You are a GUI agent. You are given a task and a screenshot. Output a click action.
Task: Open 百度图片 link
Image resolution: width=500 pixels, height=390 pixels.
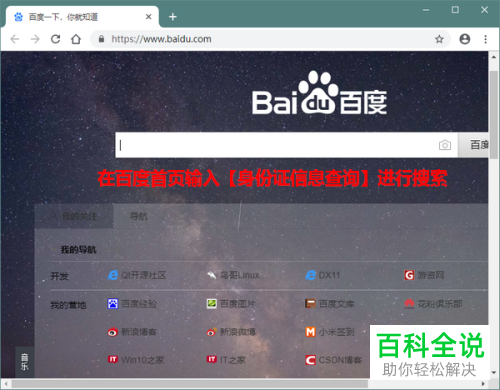pos(231,304)
